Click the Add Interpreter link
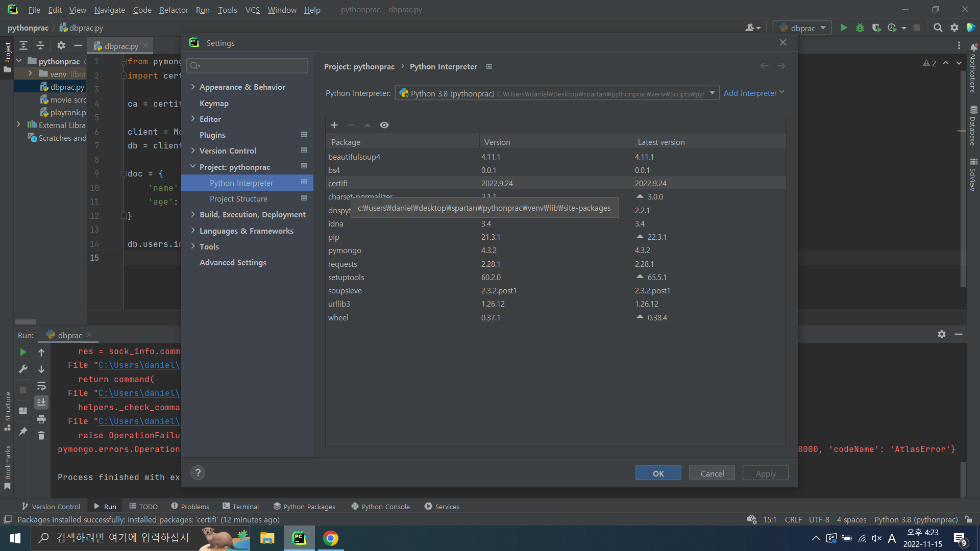This screenshot has height=551, width=980. [x=754, y=93]
